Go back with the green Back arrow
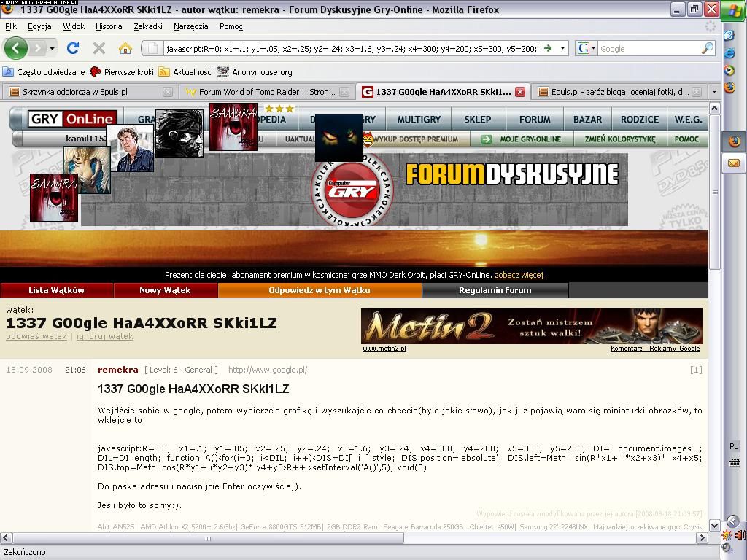This screenshot has width=747, height=560. [16, 48]
